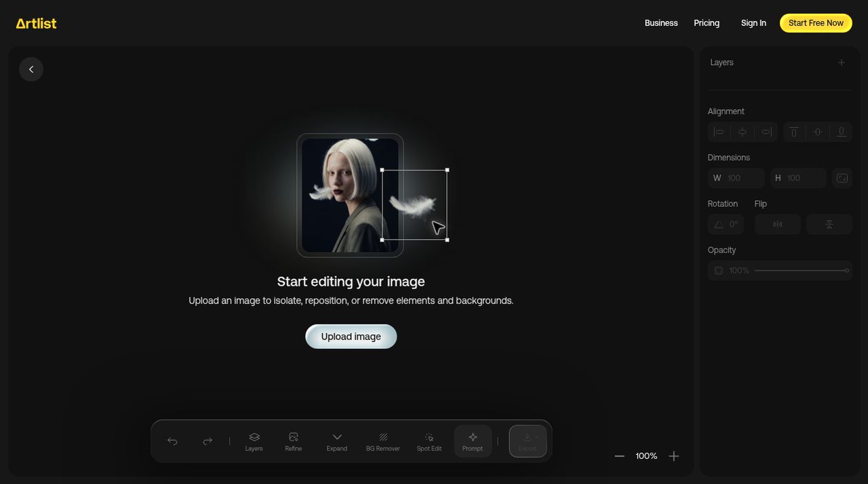Open the Layers tool in the bottom toolbar
868x484 pixels.
click(254, 441)
